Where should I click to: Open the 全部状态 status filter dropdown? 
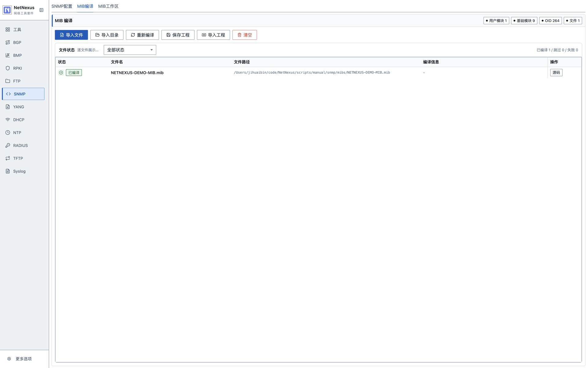click(x=130, y=50)
